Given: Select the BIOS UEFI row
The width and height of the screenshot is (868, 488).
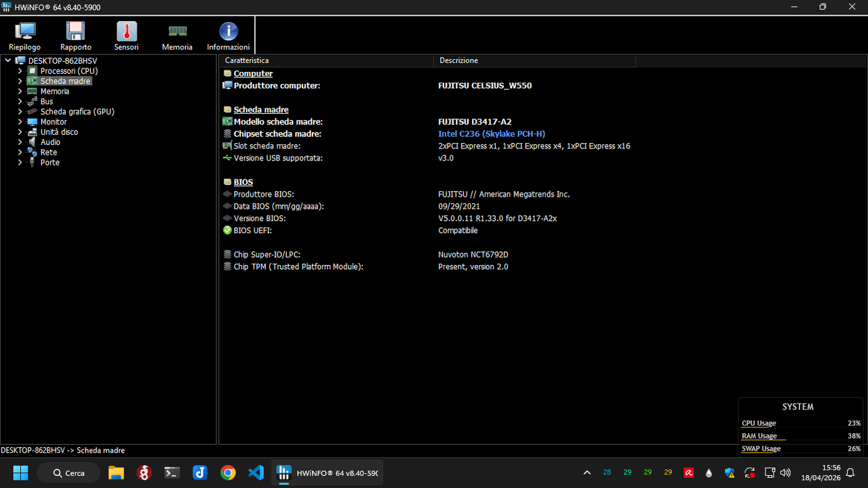Looking at the screenshot, I should (x=428, y=230).
